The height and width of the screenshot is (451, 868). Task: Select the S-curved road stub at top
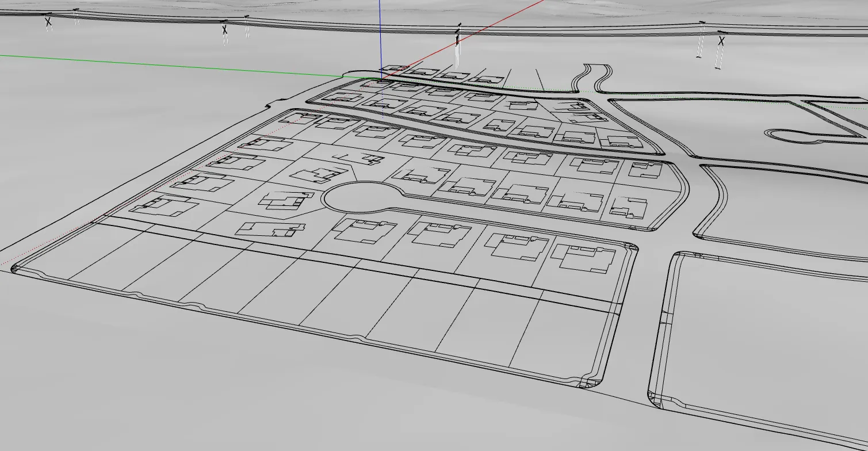[592, 78]
